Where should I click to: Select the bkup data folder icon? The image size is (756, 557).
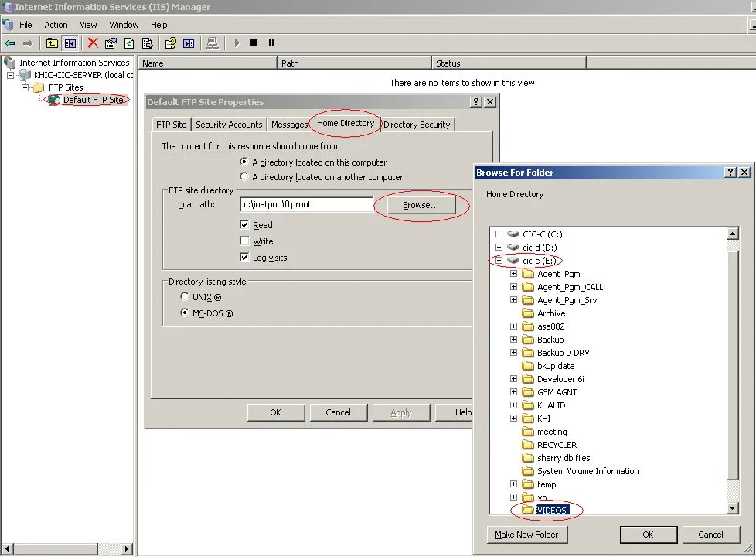click(529, 366)
